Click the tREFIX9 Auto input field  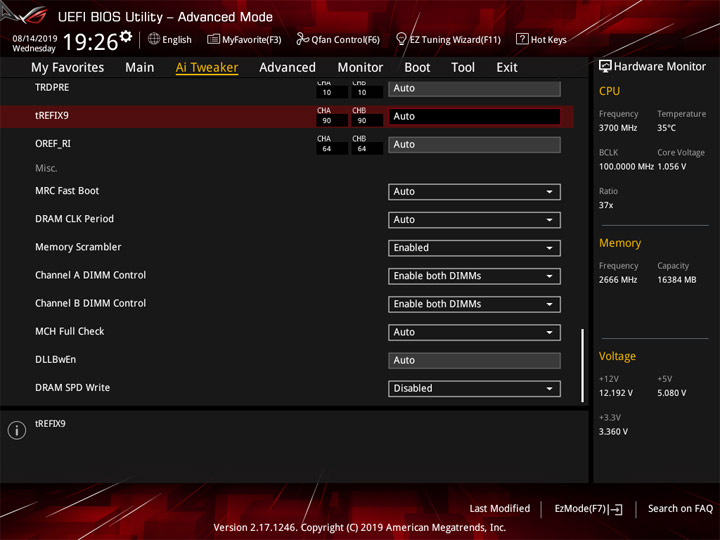tap(474, 117)
